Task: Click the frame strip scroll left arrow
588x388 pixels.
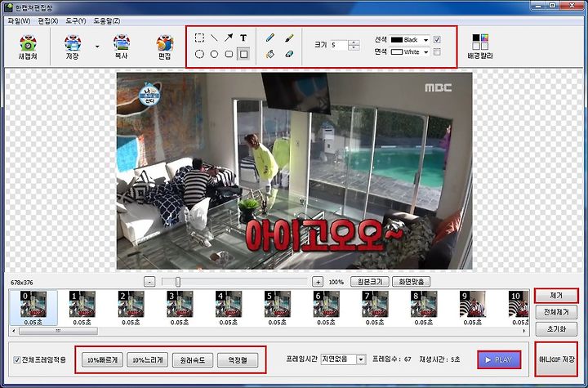Action: (14, 331)
